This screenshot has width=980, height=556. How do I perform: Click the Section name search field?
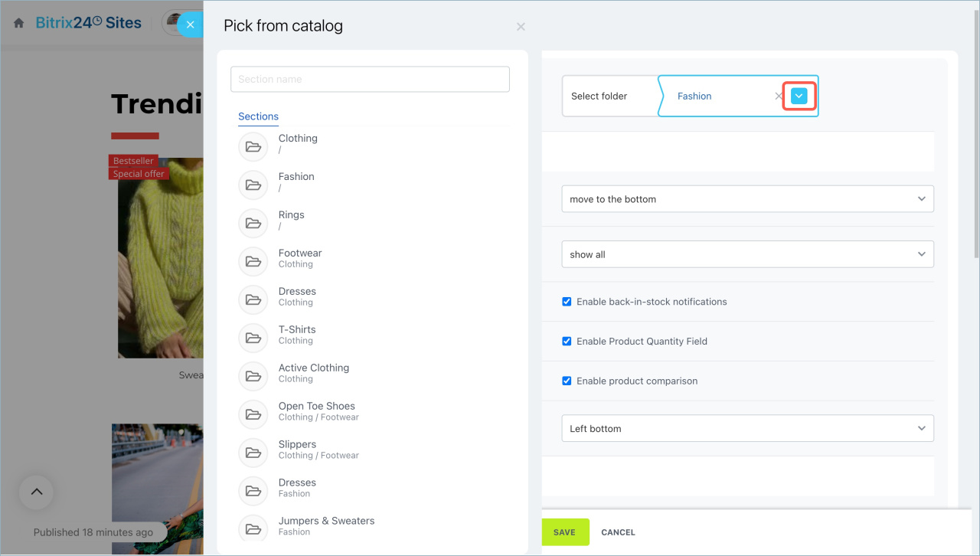click(370, 79)
